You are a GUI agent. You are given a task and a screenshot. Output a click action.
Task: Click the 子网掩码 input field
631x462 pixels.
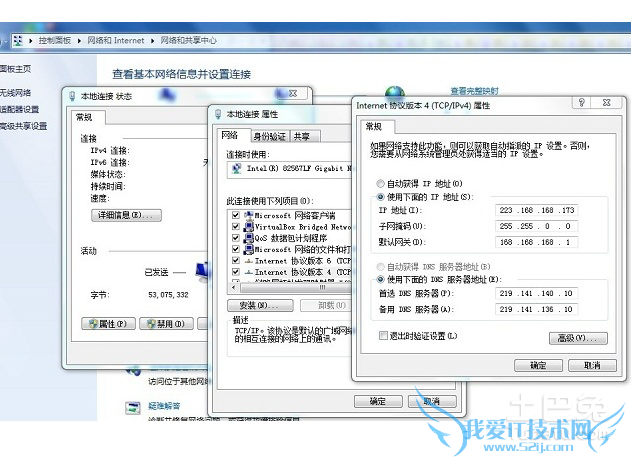[536, 226]
